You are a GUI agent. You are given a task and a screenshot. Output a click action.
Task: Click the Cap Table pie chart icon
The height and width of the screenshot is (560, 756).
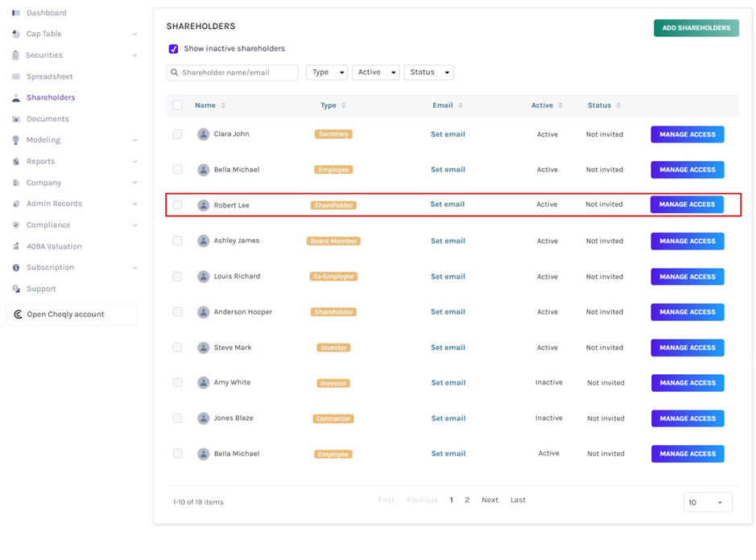pos(16,34)
